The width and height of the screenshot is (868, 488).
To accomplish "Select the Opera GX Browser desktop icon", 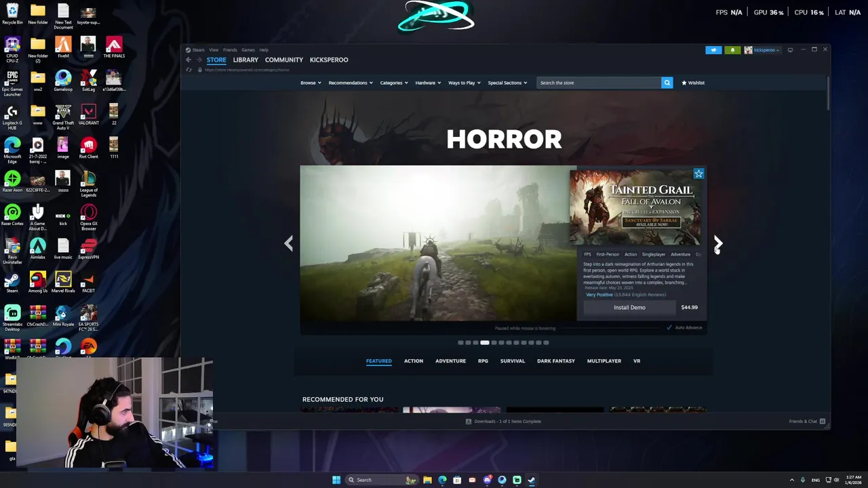I will 88,217.
